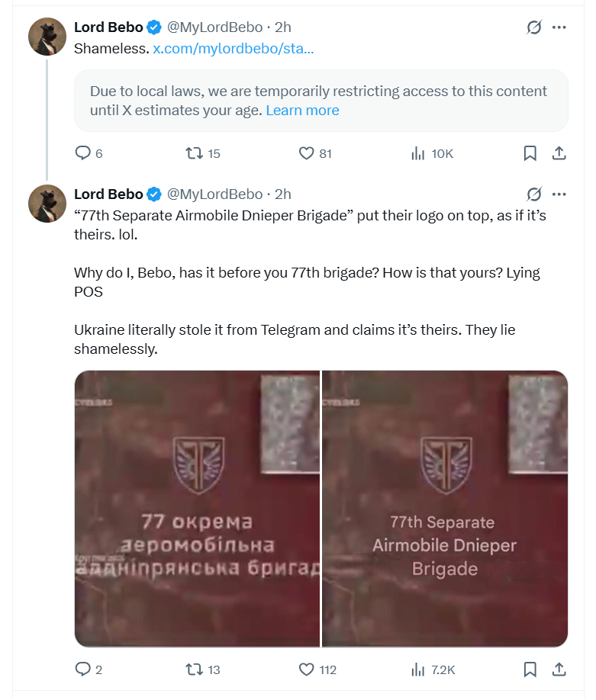Viewport: 596px width, 700px height.
Task: Open the English '77th Separate Airmobile' image
Action: pyautogui.click(x=445, y=509)
